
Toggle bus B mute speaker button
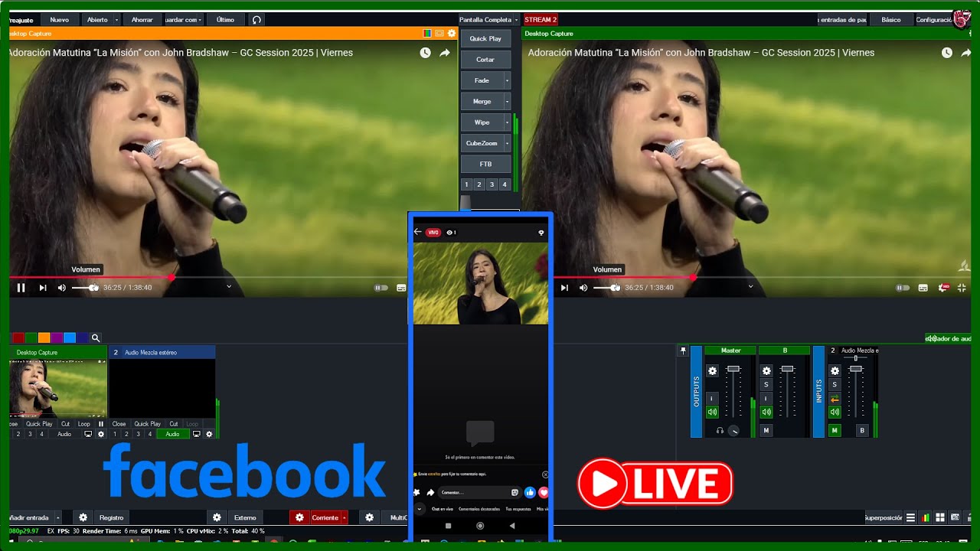pos(766,412)
